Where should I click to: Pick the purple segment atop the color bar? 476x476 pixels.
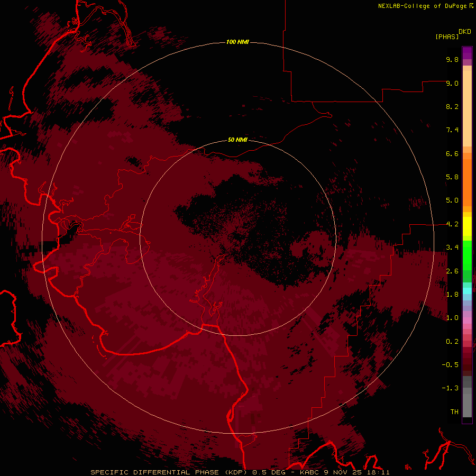[x=467, y=53]
